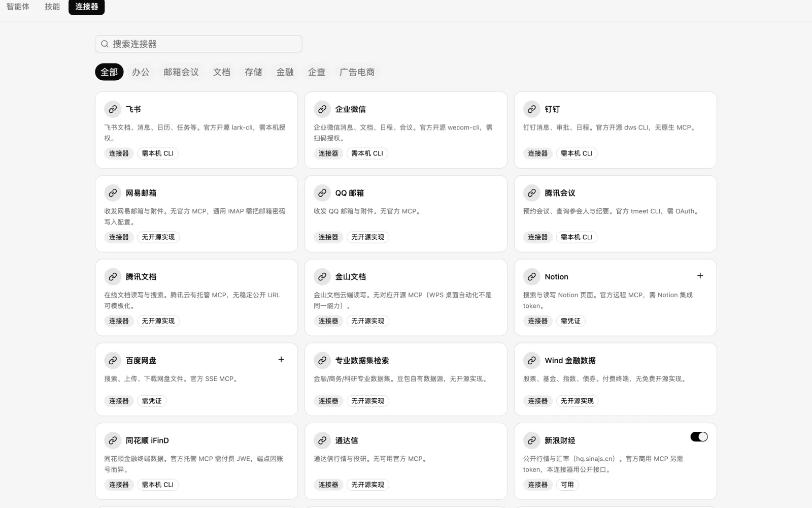Click the 无开源实现 tag on 网易邮箱
This screenshot has width=812, height=508.
[158, 237]
